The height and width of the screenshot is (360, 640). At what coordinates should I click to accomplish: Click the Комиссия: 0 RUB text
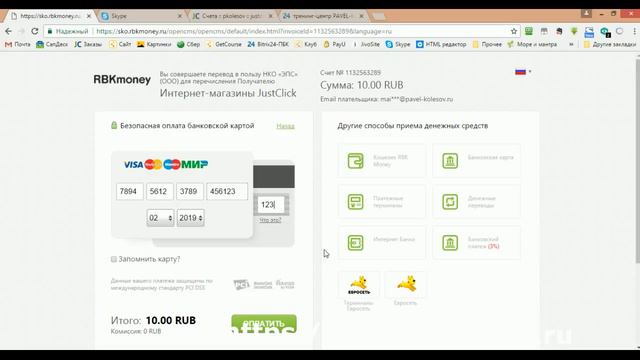point(136,331)
